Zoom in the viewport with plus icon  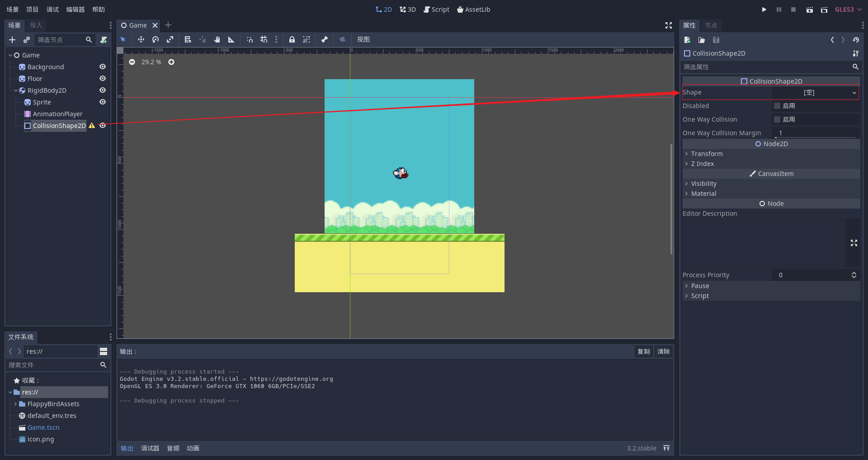[x=171, y=62]
